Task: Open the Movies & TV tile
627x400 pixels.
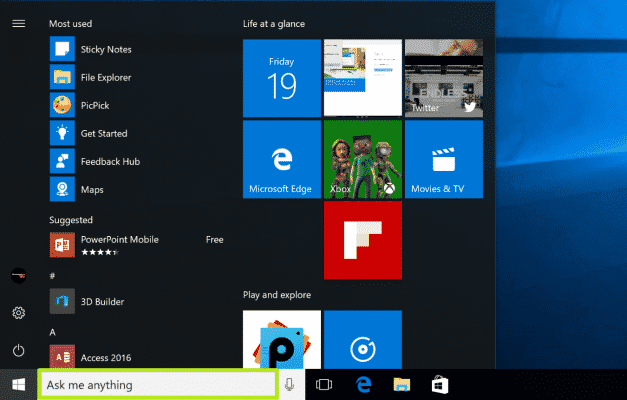Action: point(443,160)
